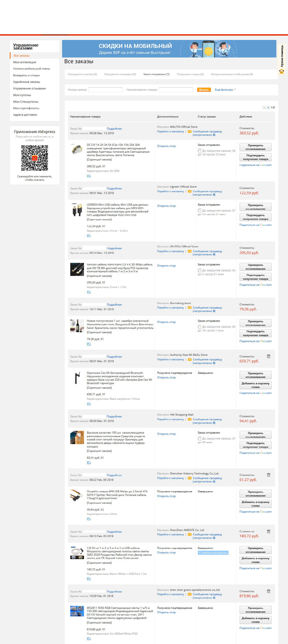The image size is (288, 644).
Task: Expand 'Ещё фильтры' filter options
Action: 225,90
